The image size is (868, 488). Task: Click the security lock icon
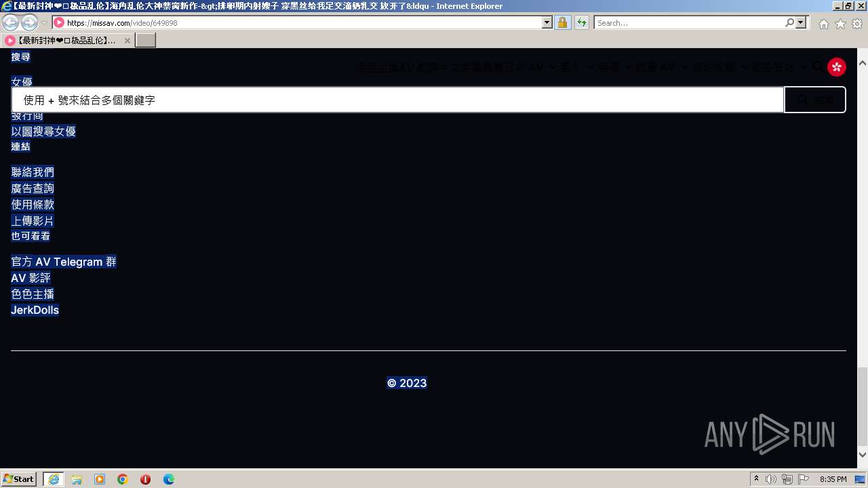tap(562, 22)
